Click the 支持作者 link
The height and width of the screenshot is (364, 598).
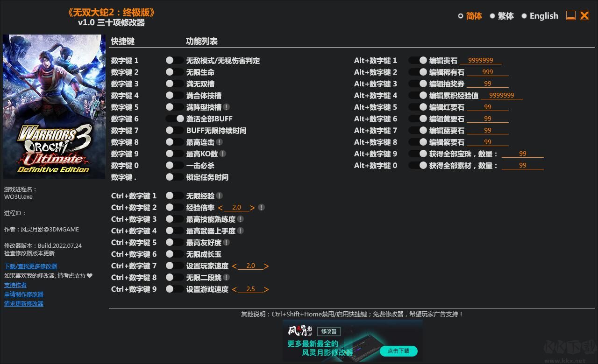(15, 285)
